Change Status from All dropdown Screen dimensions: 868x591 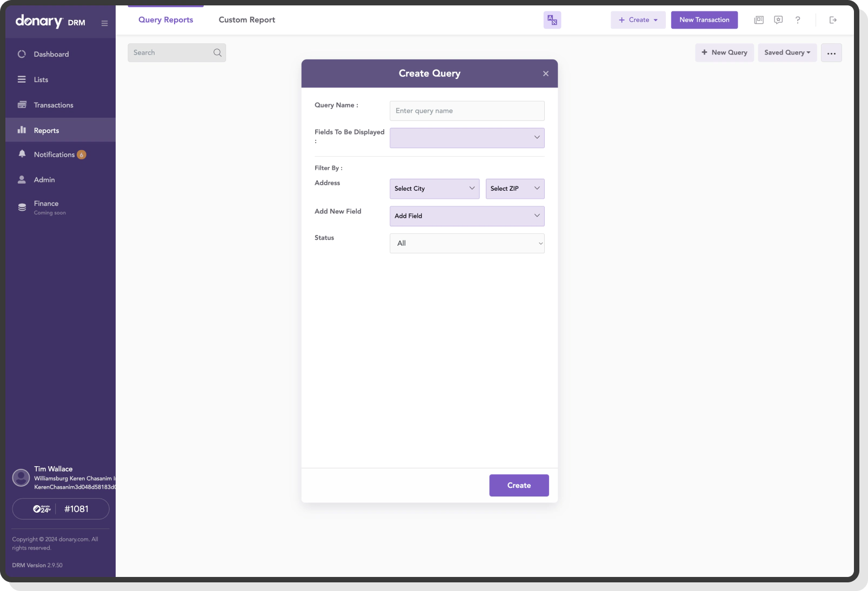tap(466, 243)
